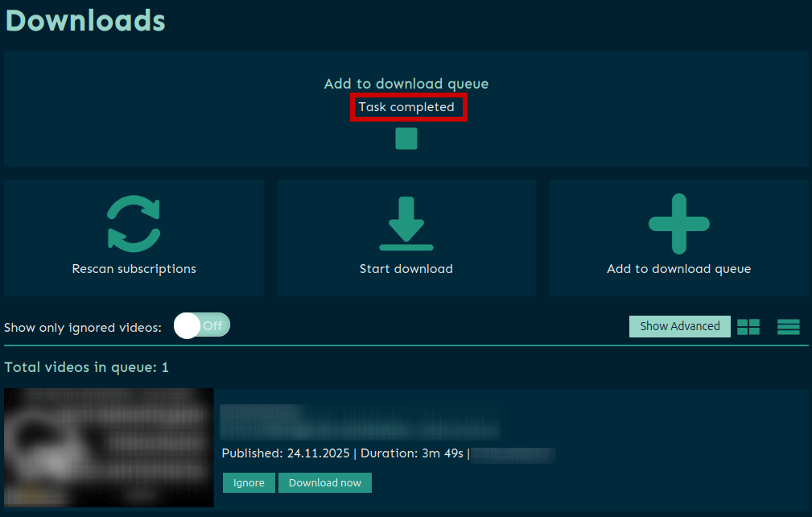Click the Download now button

pos(324,482)
